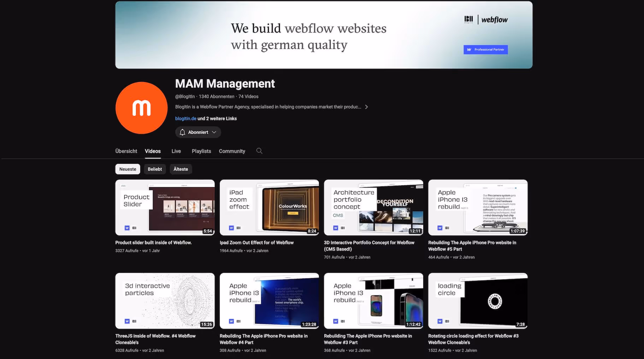Open the 1:23:28 Apple iPhone 13 rebuild thumbnail
Screen dimensions: 644x359
[269, 301]
